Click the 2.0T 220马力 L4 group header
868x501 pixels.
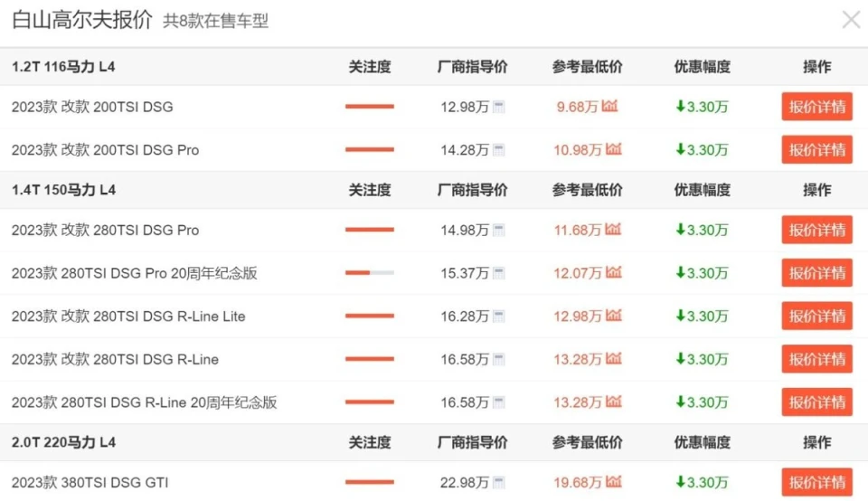click(63, 442)
